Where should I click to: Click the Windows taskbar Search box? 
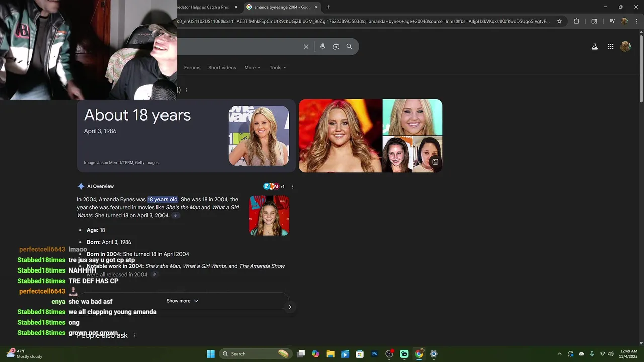click(257, 354)
